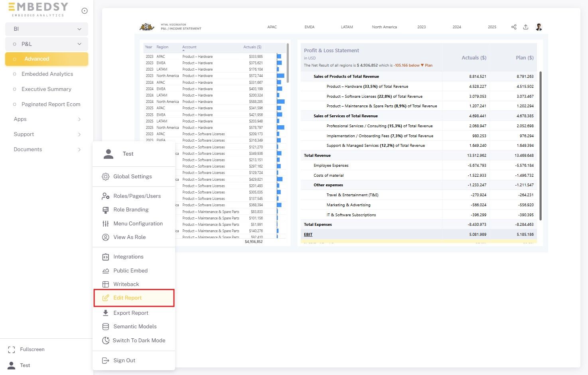Image resolution: width=588 pixels, height=375 pixels.
Task: Click the upload/export icon in report header
Action: [x=526, y=27]
